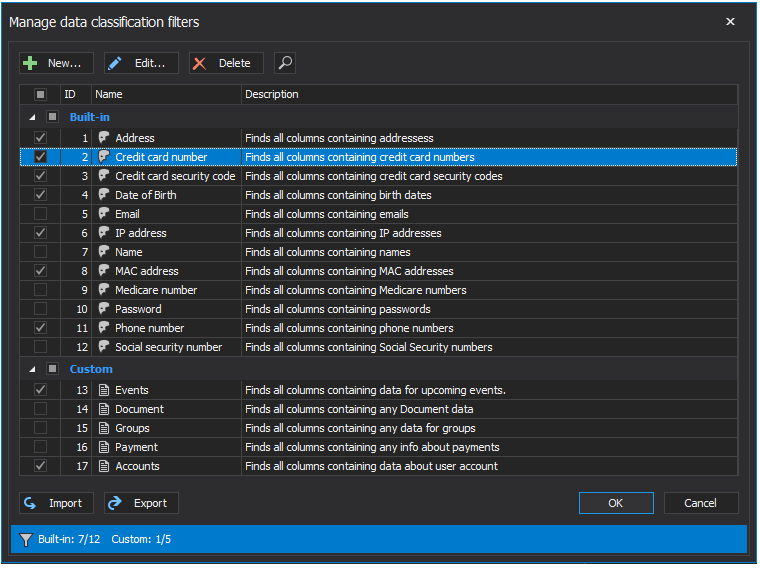Click the Cancel button
The image size is (760, 572).
point(701,503)
